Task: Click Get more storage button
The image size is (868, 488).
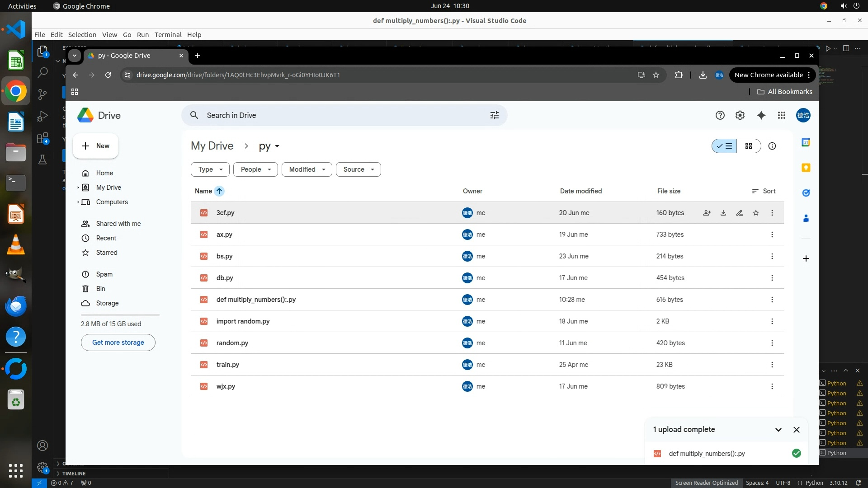Action: pos(118,343)
